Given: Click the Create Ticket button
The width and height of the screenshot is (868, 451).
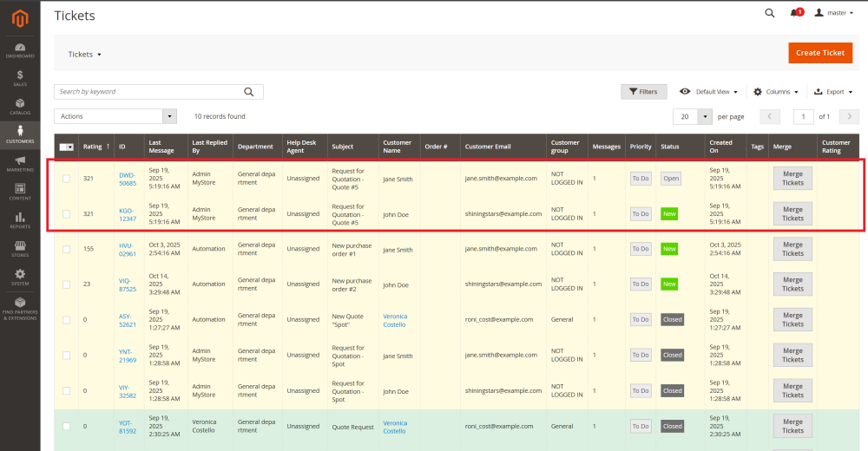Looking at the screenshot, I should (x=820, y=53).
